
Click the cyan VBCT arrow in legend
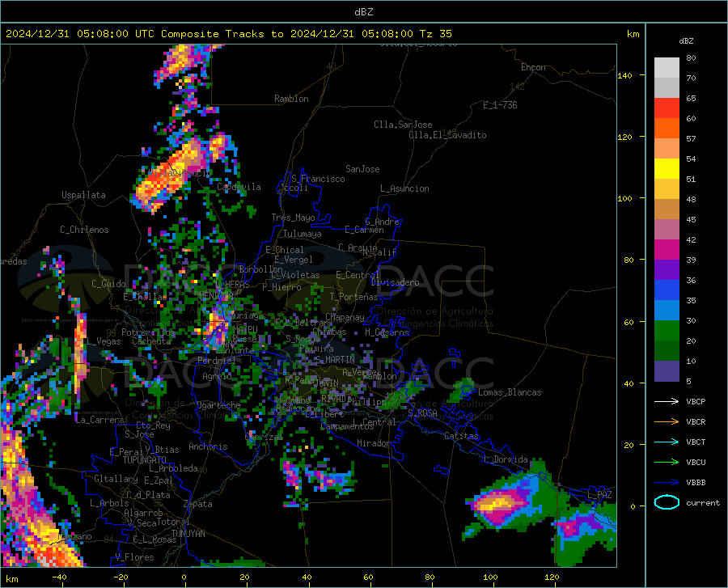point(667,442)
